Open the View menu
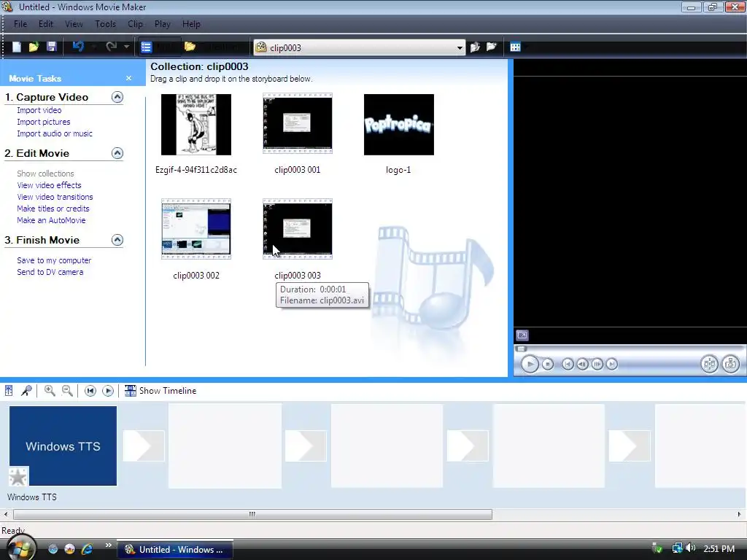The width and height of the screenshot is (747, 560). click(74, 24)
